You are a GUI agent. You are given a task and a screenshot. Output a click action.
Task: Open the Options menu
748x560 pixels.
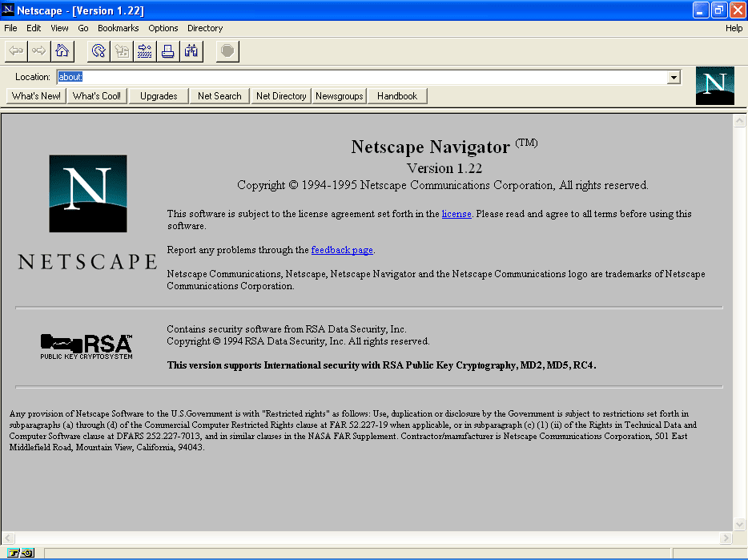point(163,28)
